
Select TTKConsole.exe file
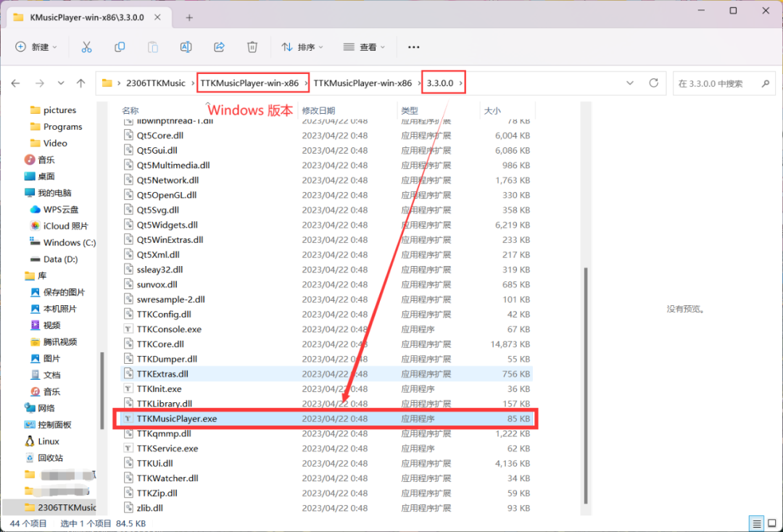[326, 329]
